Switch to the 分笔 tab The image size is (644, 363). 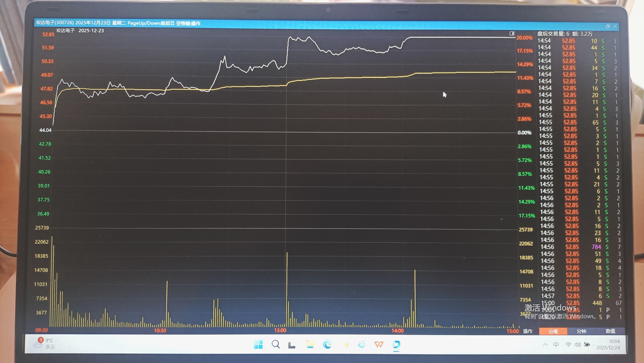point(553,331)
